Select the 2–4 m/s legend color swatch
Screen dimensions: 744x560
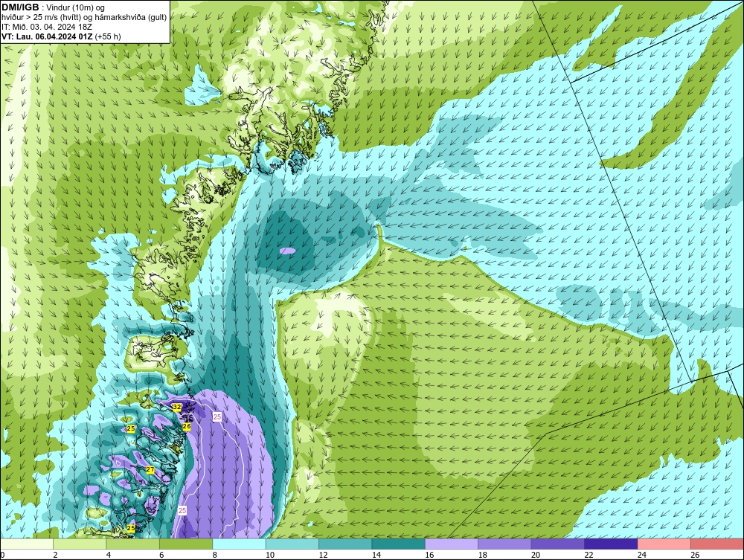80,544
